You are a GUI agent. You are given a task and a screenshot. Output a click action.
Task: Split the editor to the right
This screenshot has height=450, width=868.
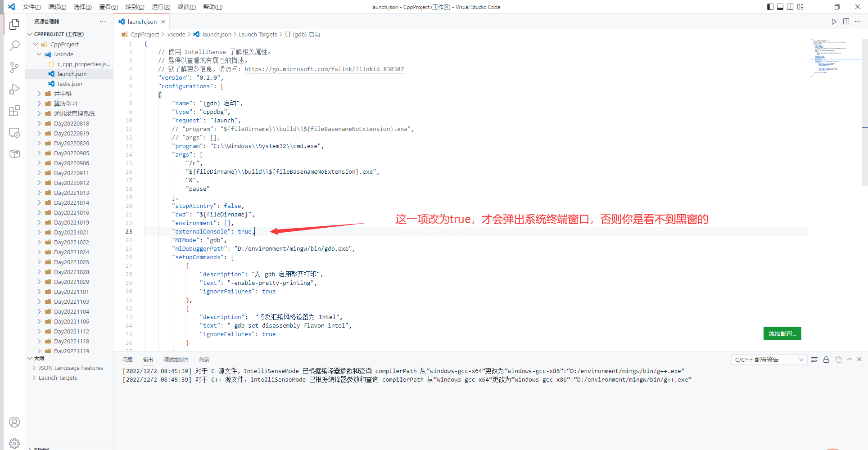click(846, 22)
